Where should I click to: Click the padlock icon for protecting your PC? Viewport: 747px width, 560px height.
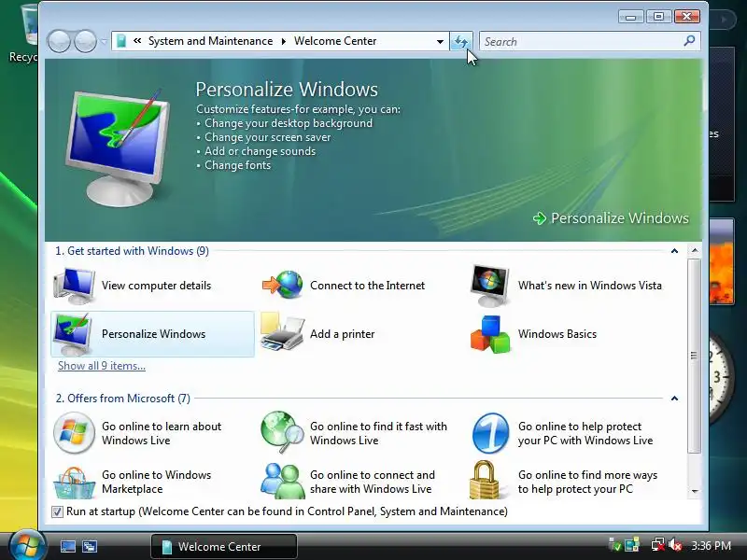pyautogui.click(x=485, y=480)
